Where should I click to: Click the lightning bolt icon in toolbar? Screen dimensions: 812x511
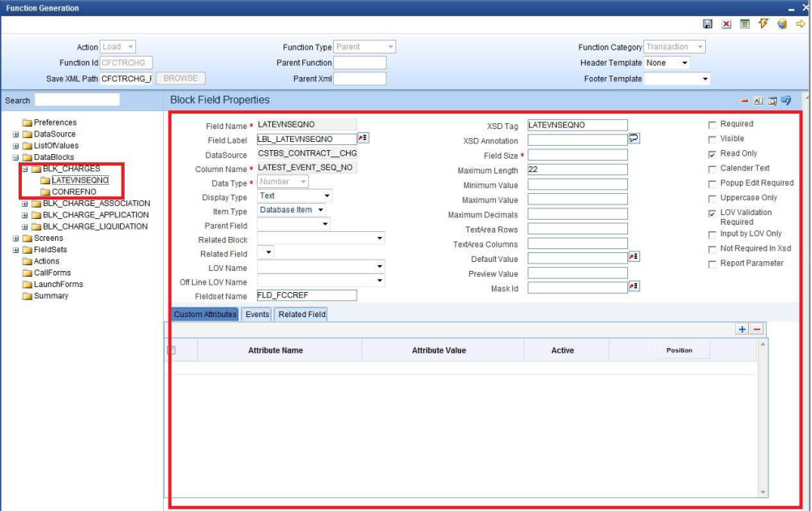(763, 24)
